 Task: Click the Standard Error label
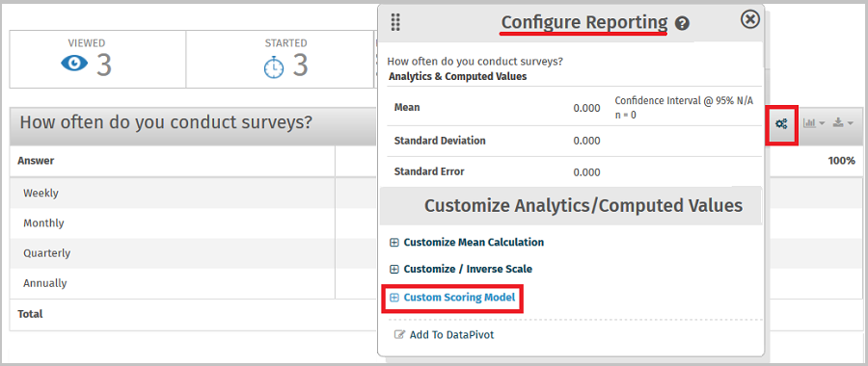429,171
